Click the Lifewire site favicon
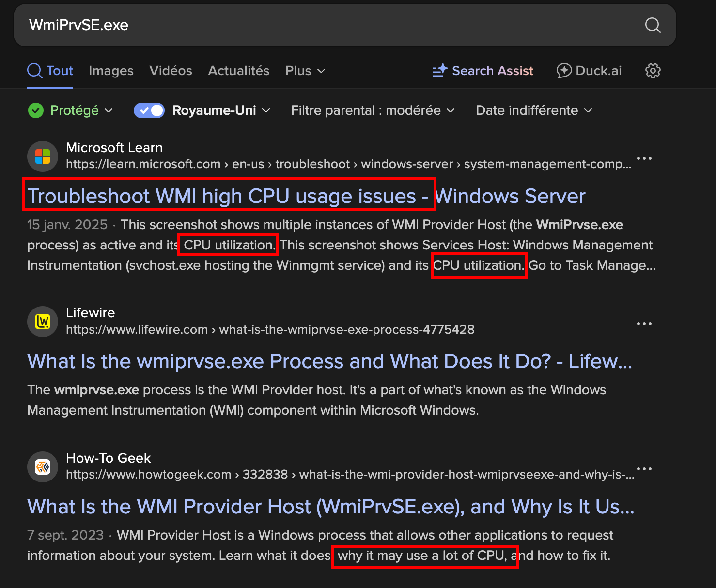716x588 pixels. pyautogui.click(x=43, y=322)
